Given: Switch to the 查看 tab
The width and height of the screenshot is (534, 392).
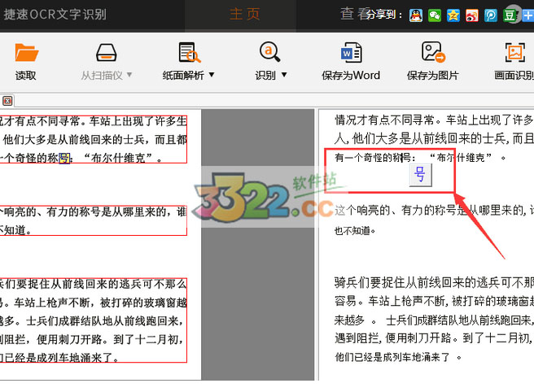Looking at the screenshot, I should (355, 14).
